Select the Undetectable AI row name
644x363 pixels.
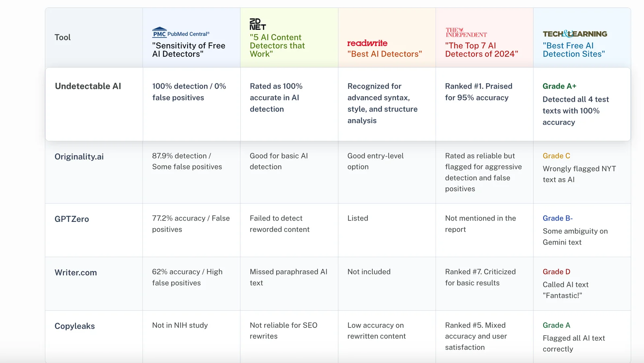coord(88,86)
